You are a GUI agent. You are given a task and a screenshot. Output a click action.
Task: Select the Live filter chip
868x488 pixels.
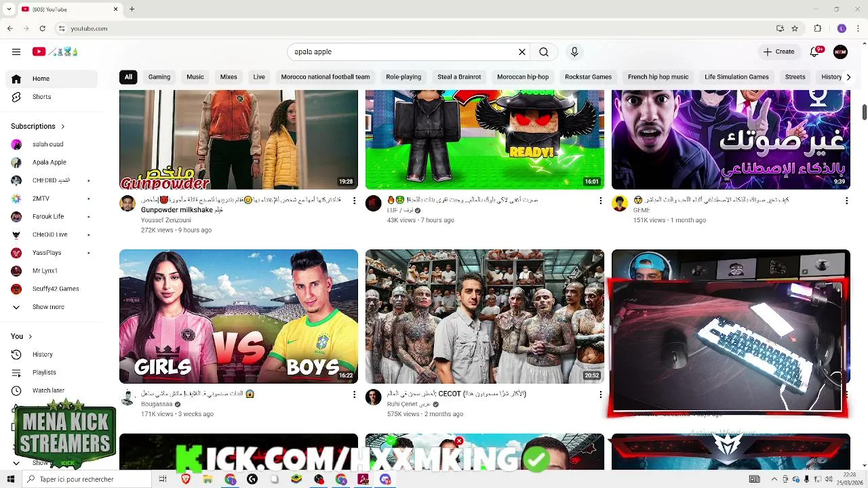259,77
